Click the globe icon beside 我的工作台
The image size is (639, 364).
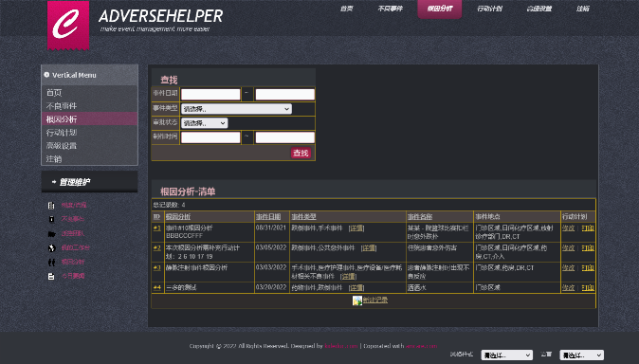coord(51,247)
